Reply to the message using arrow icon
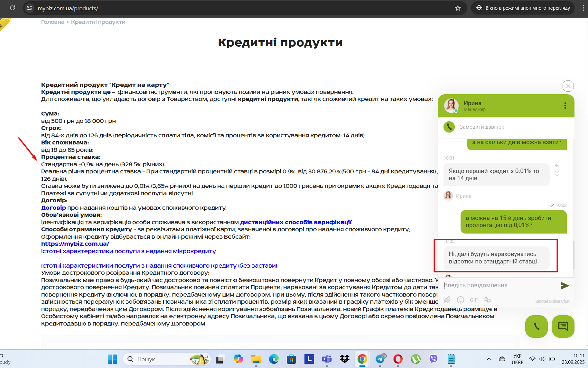Viewport: 588px width, 368px height. tap(557, 166)
